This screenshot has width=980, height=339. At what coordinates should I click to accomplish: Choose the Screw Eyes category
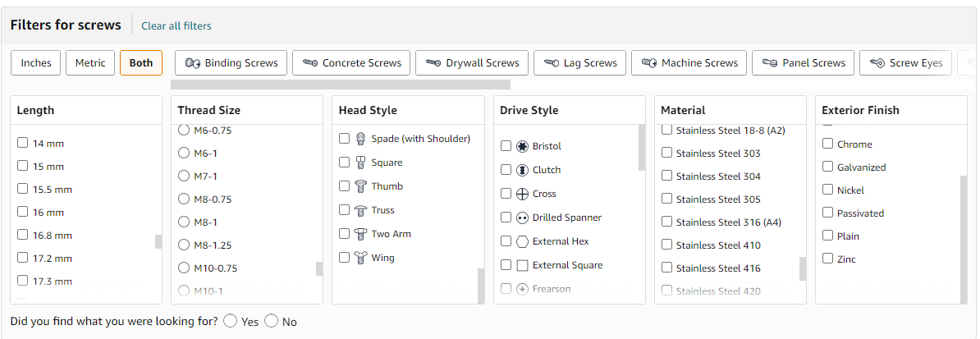[905, 62]
